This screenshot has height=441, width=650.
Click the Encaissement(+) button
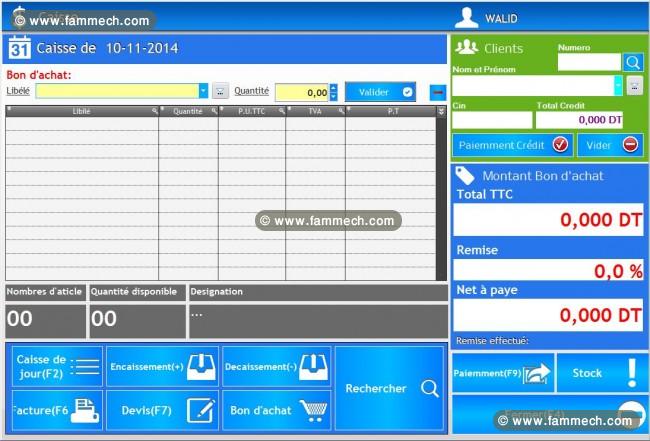pos(162,366)
